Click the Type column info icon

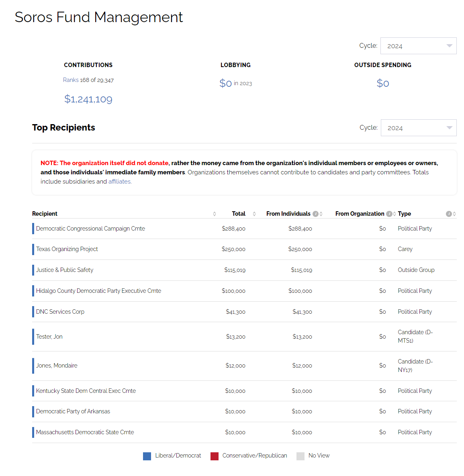tap(448, 214)
